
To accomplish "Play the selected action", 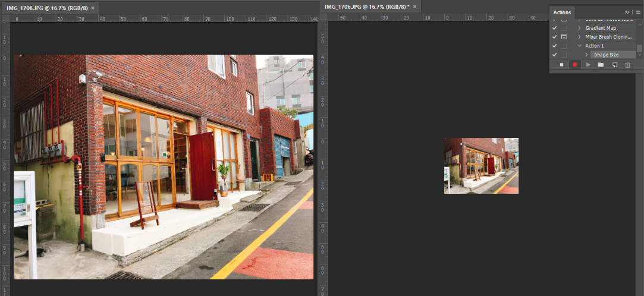I will point(588,65).
